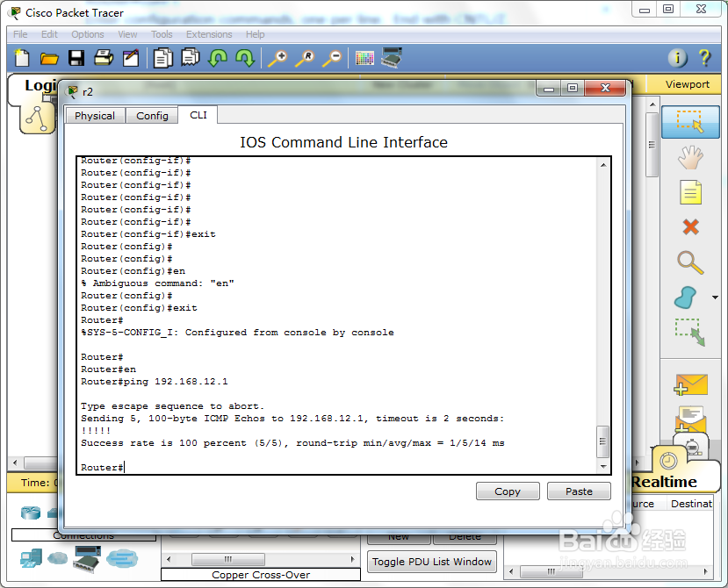
Task: Switch to Realtime mode tab
Action: tap(665, 482)
